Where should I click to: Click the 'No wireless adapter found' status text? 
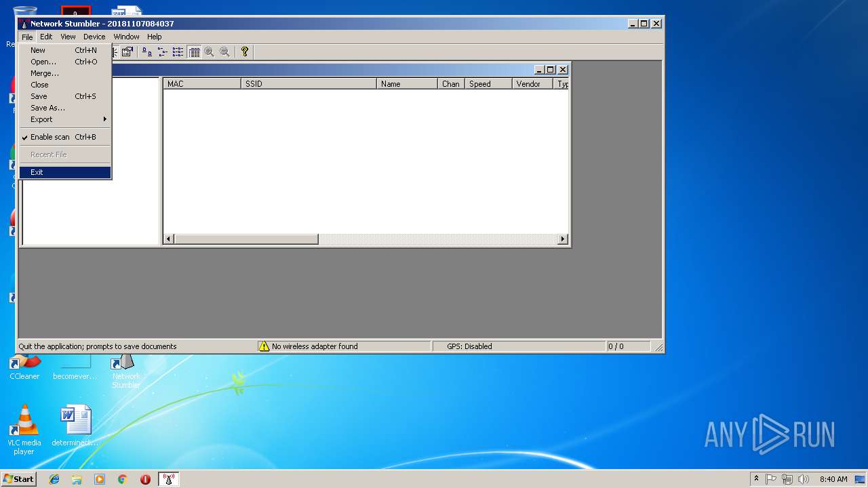click(315, 346)
